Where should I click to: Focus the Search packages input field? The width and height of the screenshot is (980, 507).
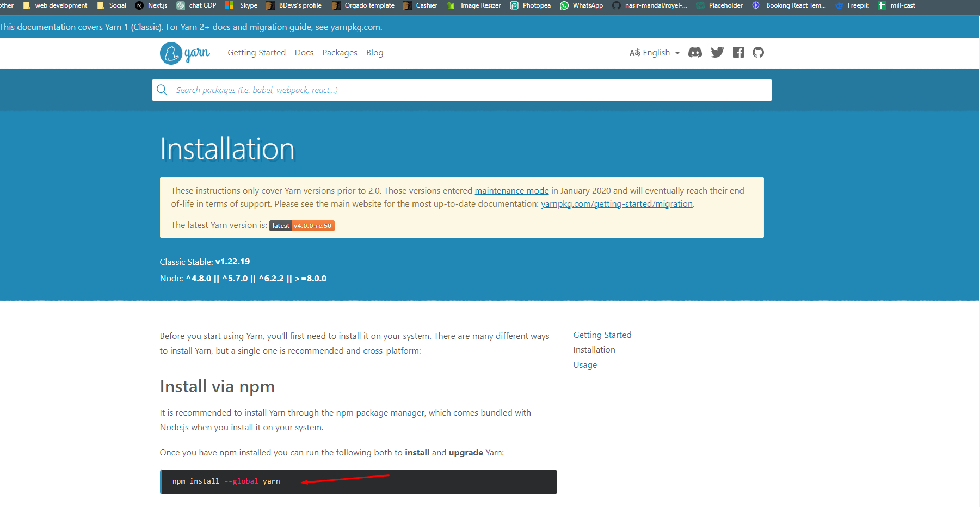pyautogui.click(x=461, y=90)
